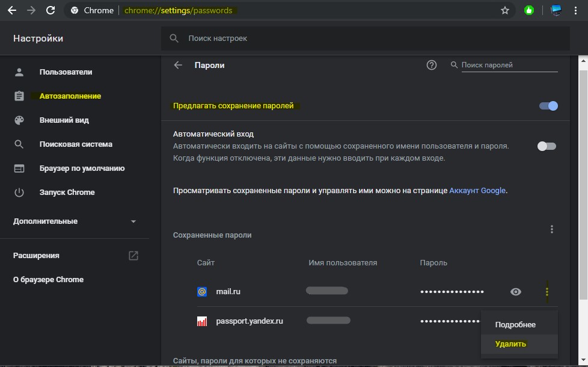Image resolution: width=588 pixels, height=367 pixels.
Task: Open the Chrome three-dot main menu
Action: pos(575,10)
